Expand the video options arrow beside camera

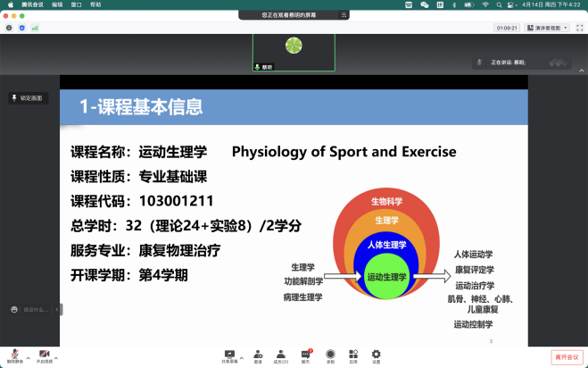click(x=57, y=355)
